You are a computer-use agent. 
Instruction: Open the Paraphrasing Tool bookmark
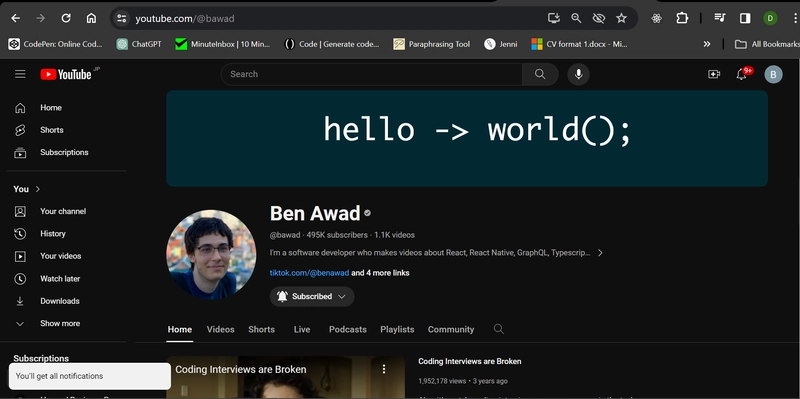(x=432, y=44)
